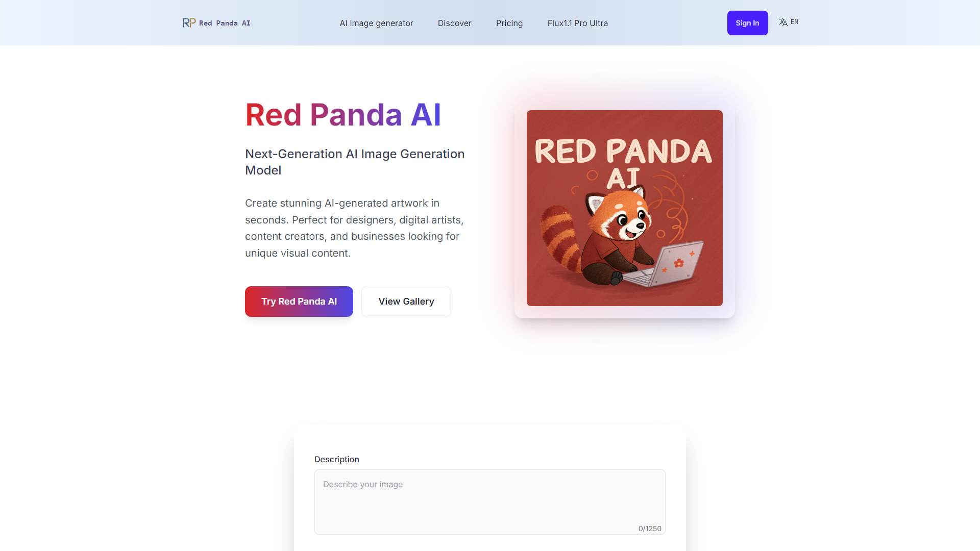This screenshot has height=551, width=980.
Task: Toggle Sign In account dropdown
Action: (x=746, y=22)
